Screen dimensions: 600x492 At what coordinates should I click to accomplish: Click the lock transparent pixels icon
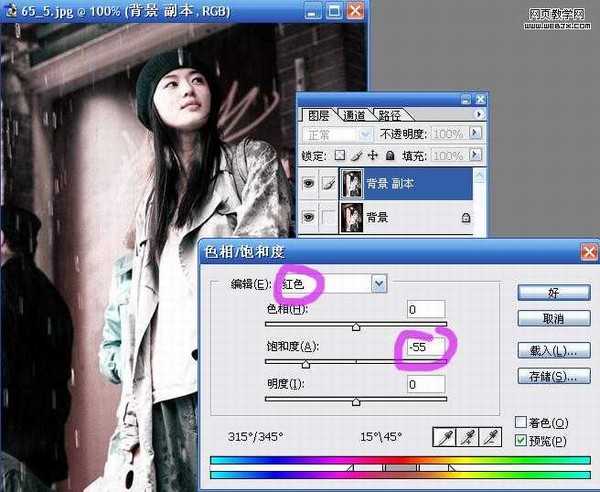(x=340, y=156)
